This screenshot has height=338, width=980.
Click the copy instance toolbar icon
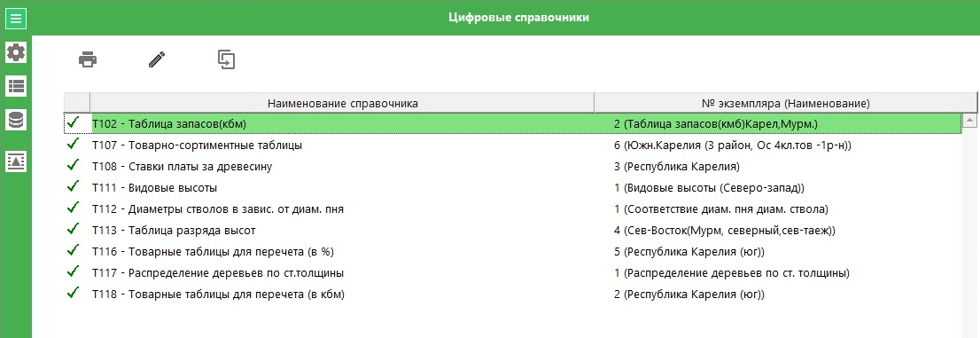pyautogui.click(x=226, y=59)
